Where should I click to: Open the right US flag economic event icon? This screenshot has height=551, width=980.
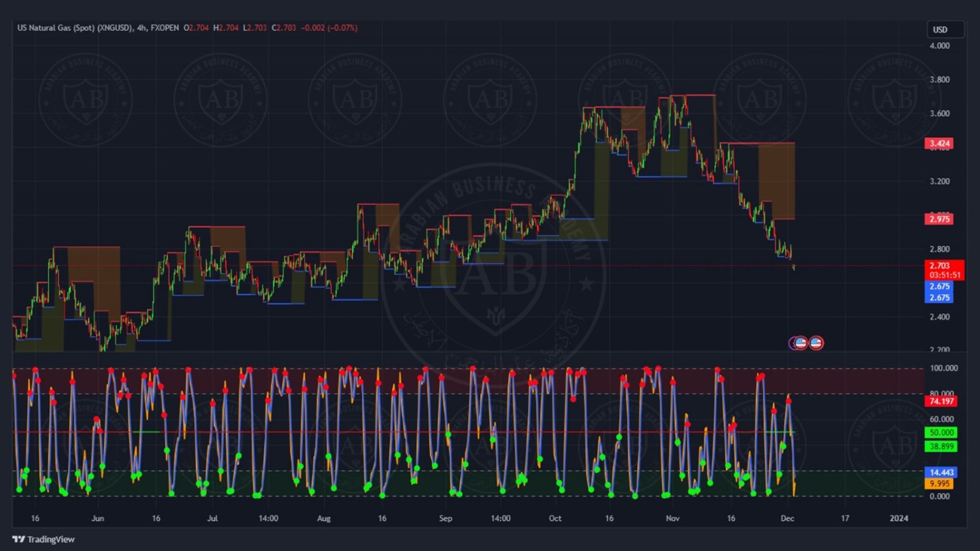(816, 343)
